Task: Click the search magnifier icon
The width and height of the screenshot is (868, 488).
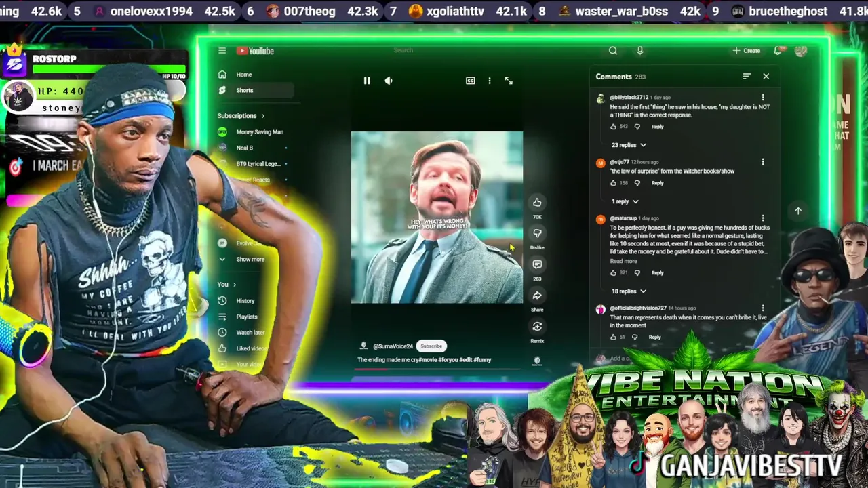Action: pyautogui.click(x=613, y=51)
